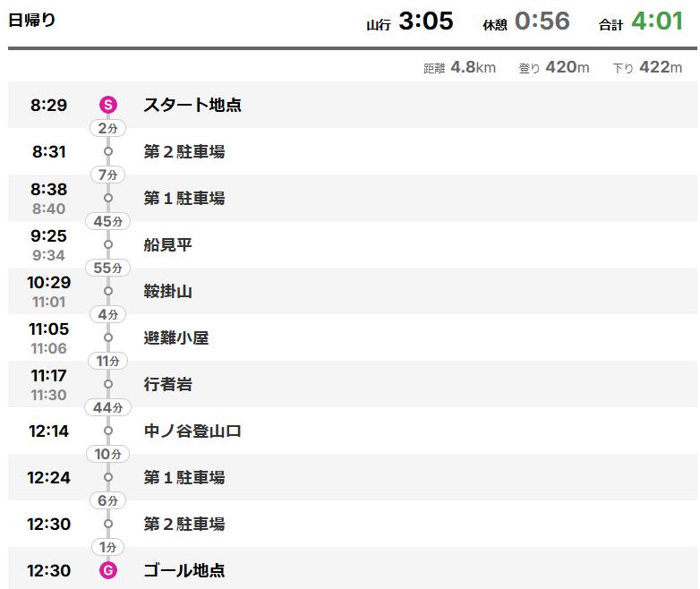Image resolution: width=700 pixels, height=589 pixels.
Task: Click the waypoint dot beside 避難小屋
Action: click(108, 337)
